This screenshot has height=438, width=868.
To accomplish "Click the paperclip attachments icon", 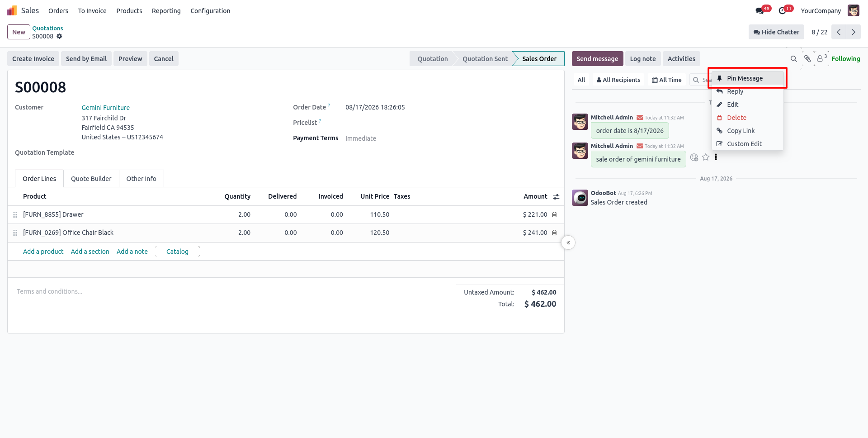I will tap(807, 59).
